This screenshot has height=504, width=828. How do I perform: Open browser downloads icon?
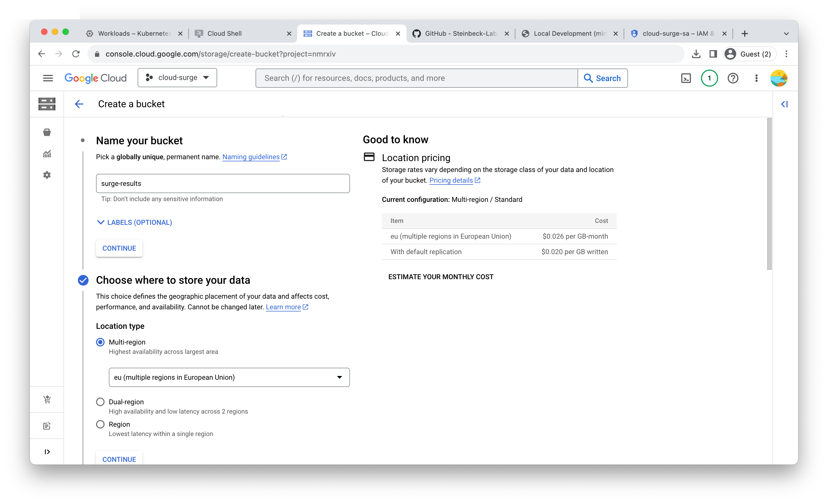696,54
